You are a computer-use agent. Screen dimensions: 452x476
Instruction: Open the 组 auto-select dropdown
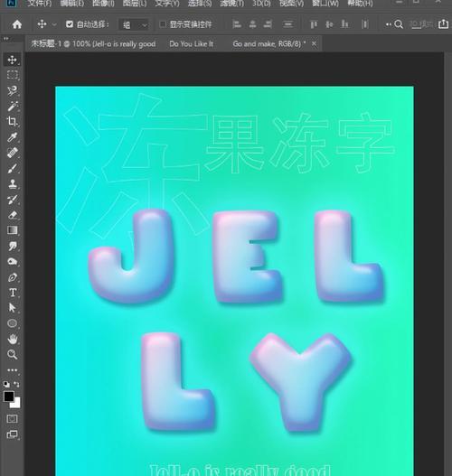tap(135, 24)
